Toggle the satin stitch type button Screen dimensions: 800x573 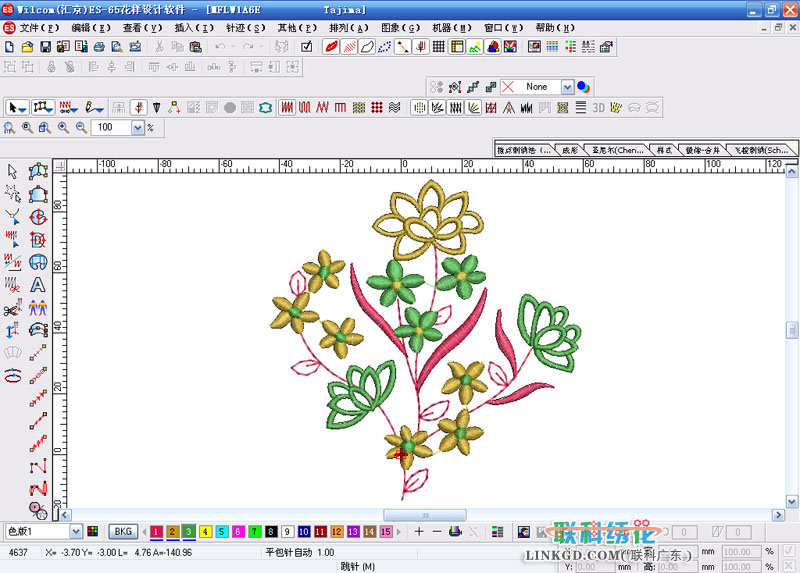pos(287,107)
